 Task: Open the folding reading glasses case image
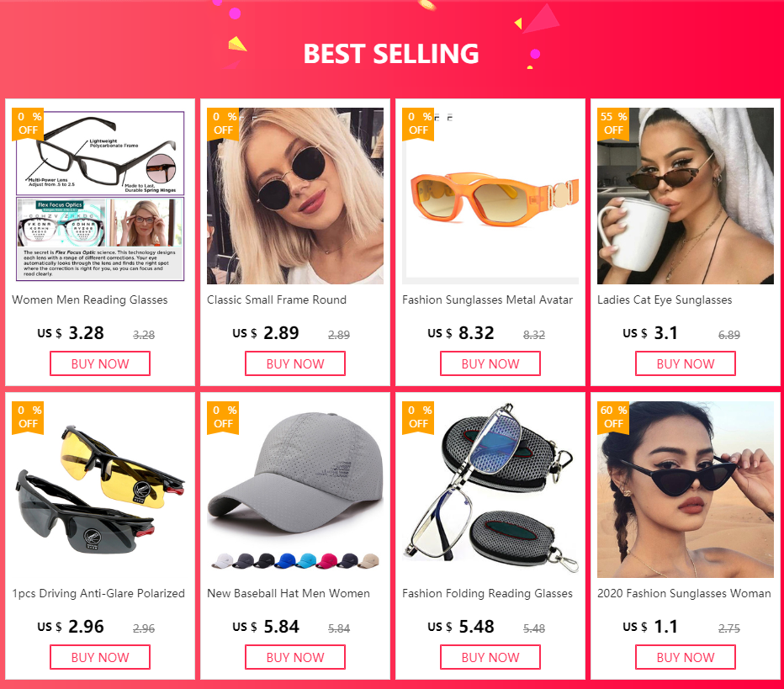click(490, 490)
